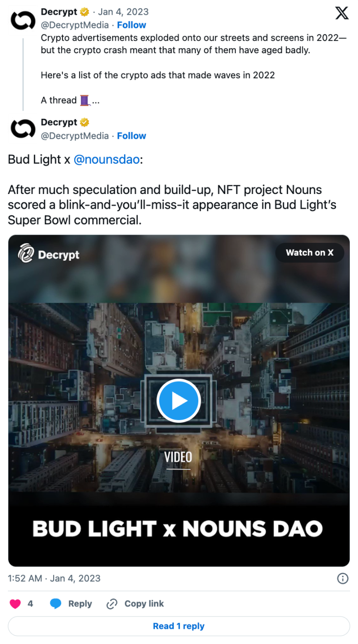Follow @DecryptMedia from the first tweet
Image resolution: width=358 pixels, height=644 pixels.
131,25
